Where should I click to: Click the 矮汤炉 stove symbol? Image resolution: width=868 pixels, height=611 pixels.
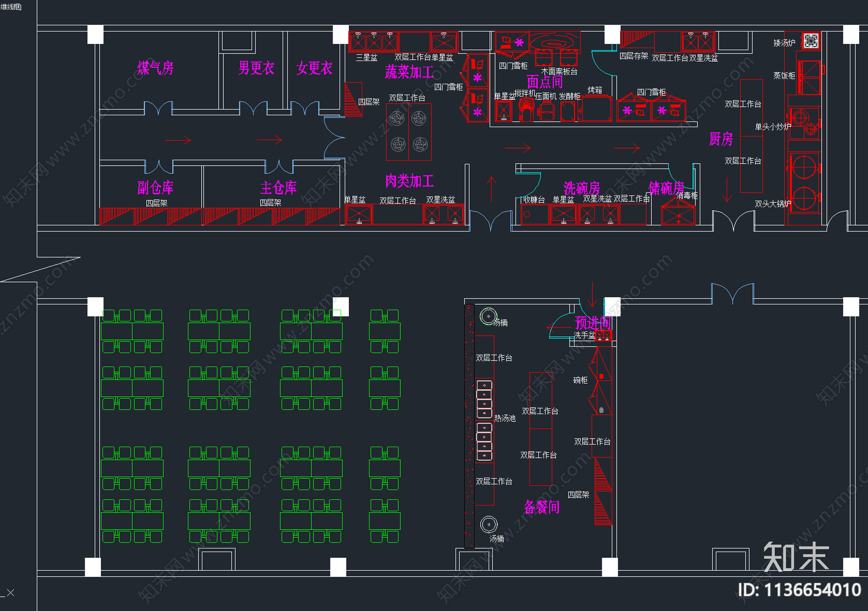[x=810, y=41]
